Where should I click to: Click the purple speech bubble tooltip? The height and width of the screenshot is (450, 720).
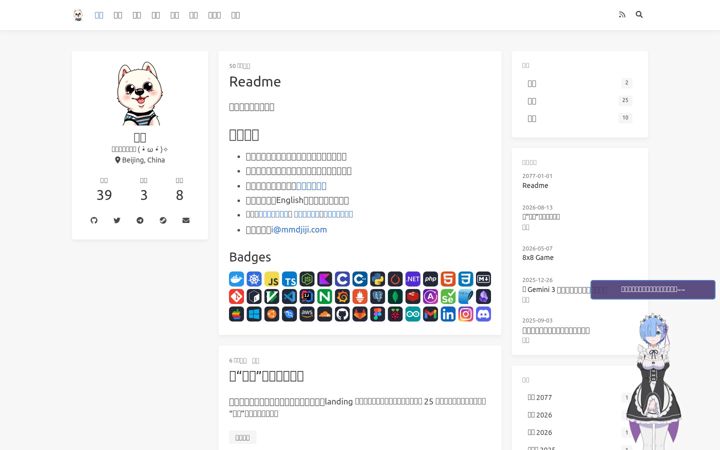(652, 289)
